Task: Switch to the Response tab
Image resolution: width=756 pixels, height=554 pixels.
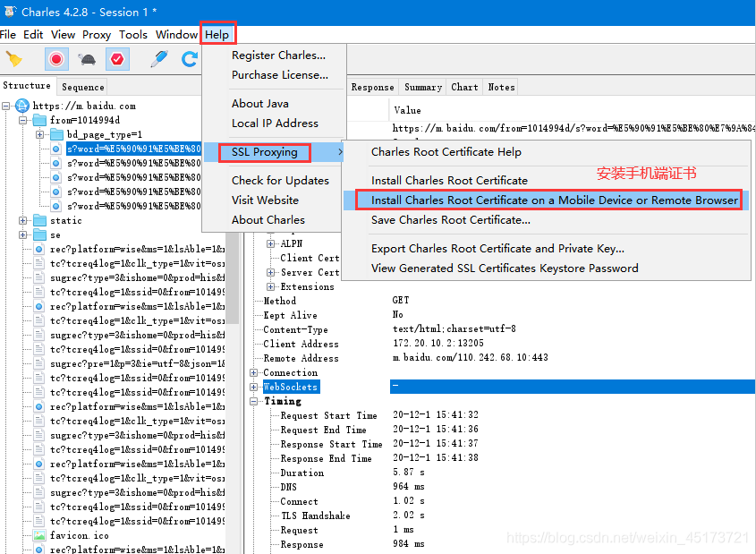Action: coord(372,88)
